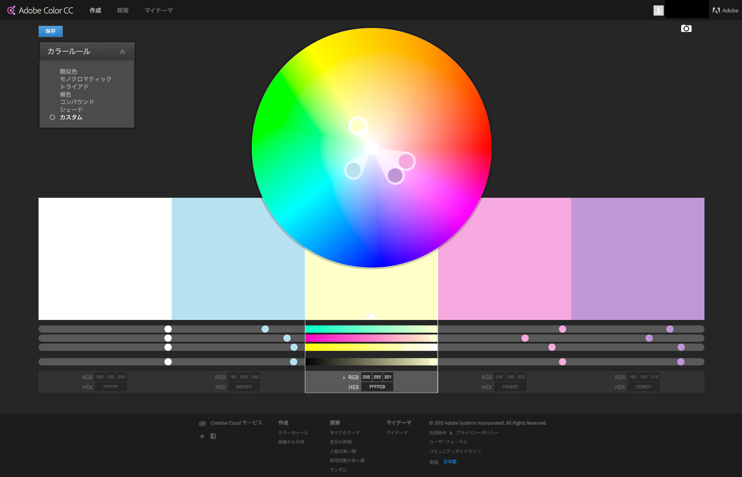
Task: Select the white center handle on the color wheel
Action: (x=372, y=148)
